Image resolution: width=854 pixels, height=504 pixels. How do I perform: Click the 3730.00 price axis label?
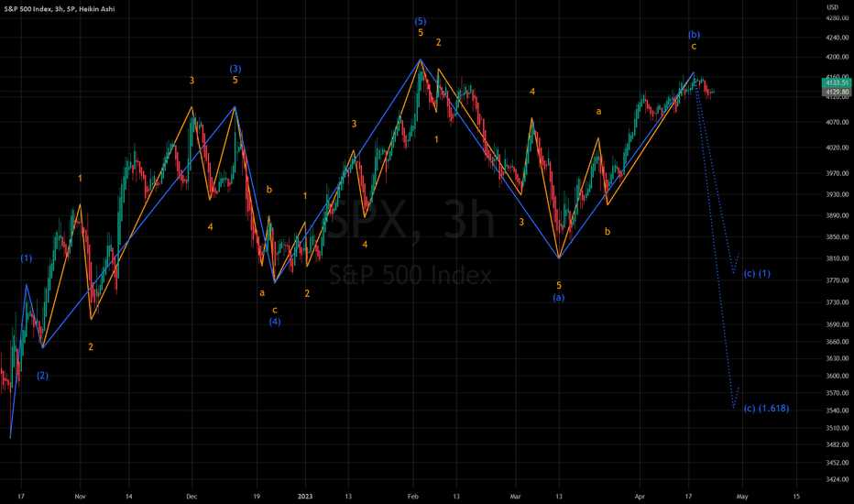pos(838,302)
